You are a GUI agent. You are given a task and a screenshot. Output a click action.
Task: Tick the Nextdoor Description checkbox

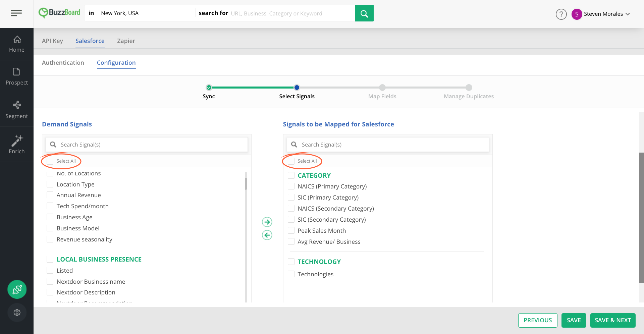[50, 292]
